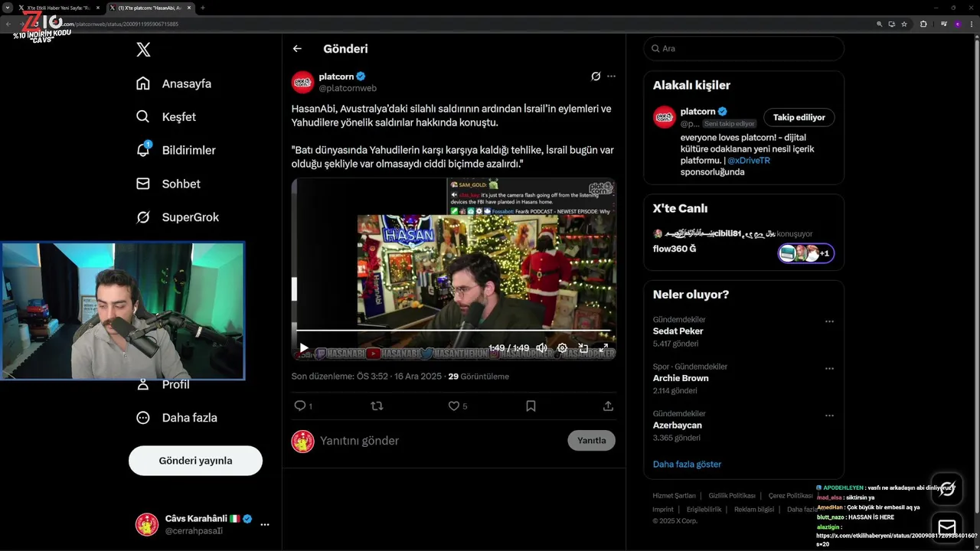Open a new browser tab

click(x=202, y=8)
